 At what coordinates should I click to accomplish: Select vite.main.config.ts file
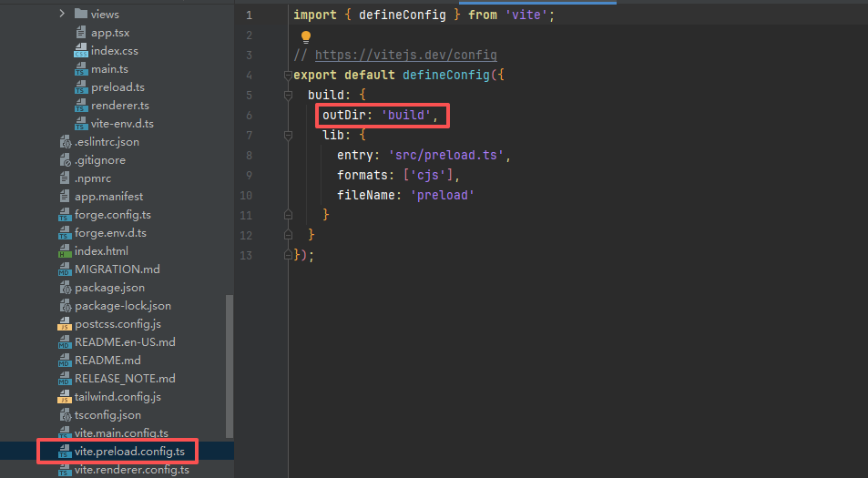121,433
